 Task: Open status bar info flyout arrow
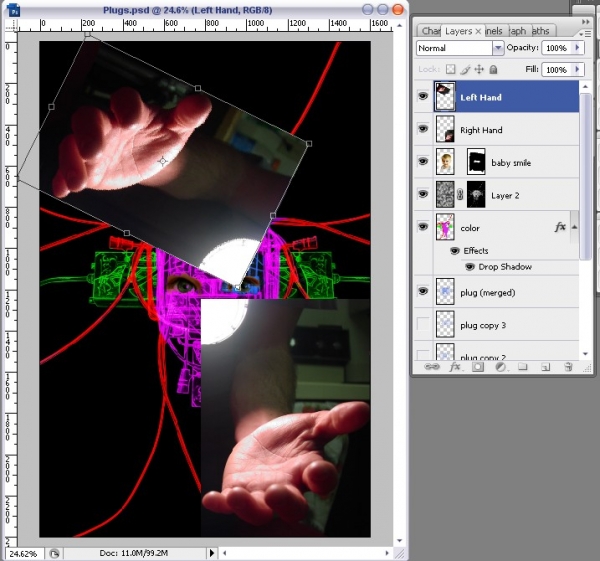(211, 553)
